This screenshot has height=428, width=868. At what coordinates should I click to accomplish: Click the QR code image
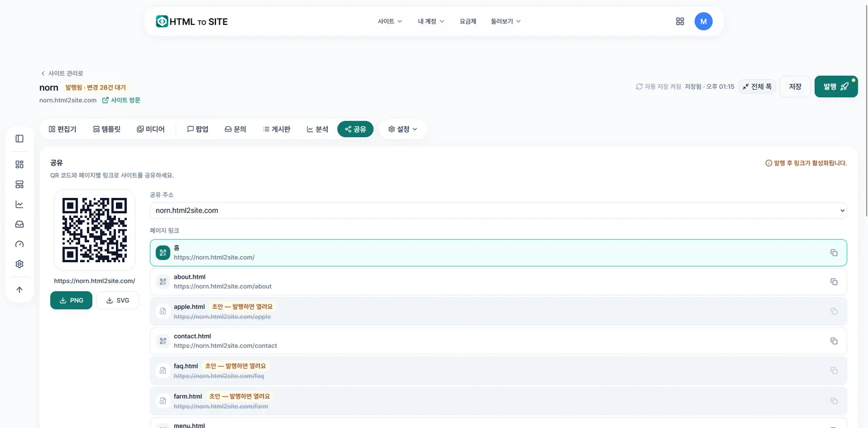click(95, 230)
